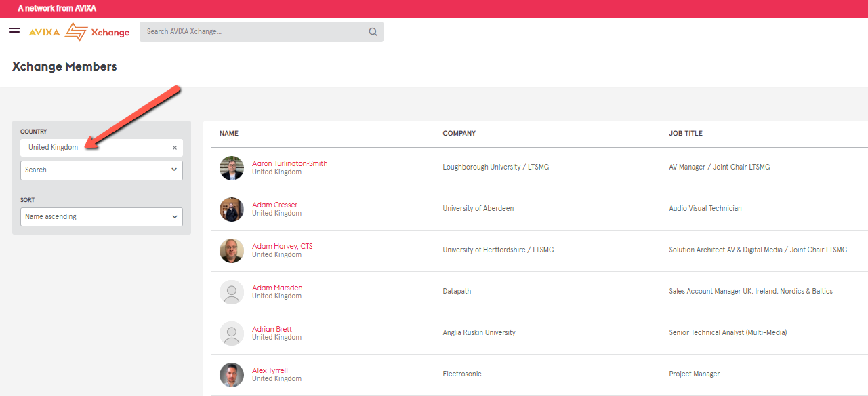This screenshot has width=868, height=396.
Task: Open Aaron Turlington-Smith's profile photo
Action: (x=232, y=168)
